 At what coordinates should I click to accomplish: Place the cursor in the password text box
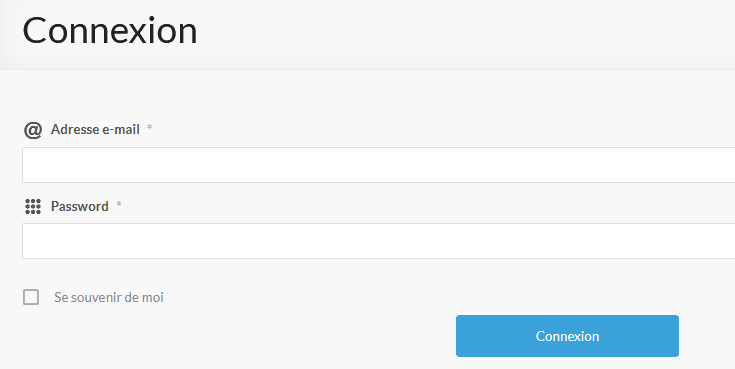(378, 241)
